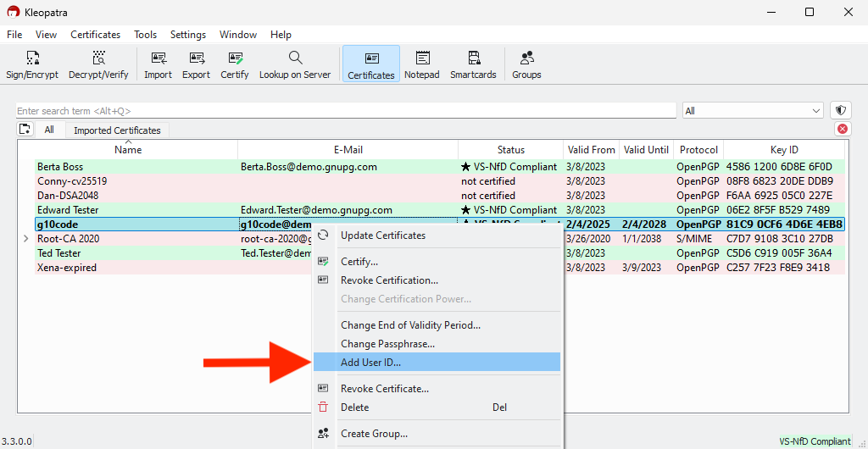The width and height of the screenshot is (868, 449).
Task: Launch Decrypt/Verify from the toolbar
Action: click(x=98, y=64)
